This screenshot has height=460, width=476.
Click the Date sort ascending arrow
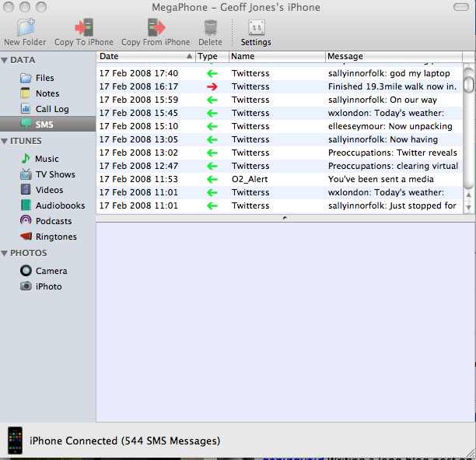[x=189, y=56]
